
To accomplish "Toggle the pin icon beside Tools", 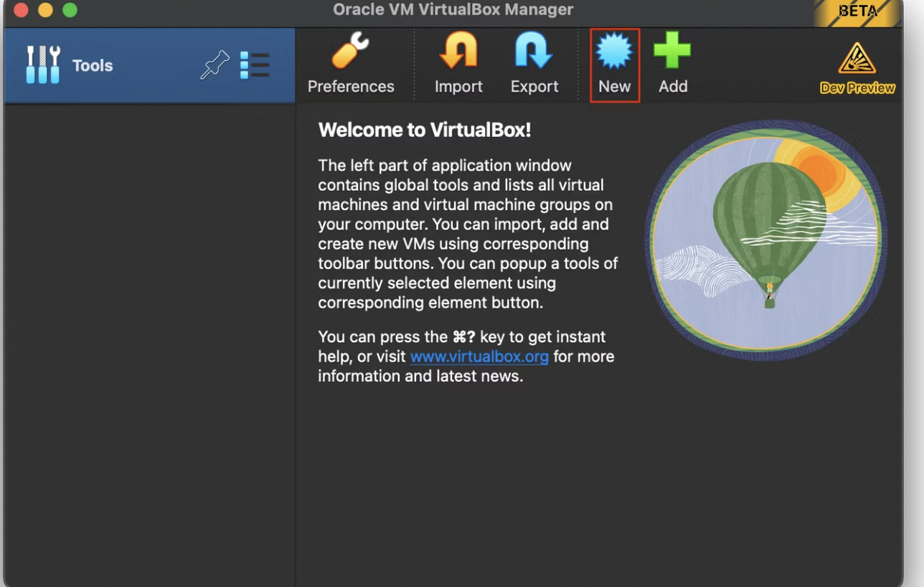I will 214,65.
